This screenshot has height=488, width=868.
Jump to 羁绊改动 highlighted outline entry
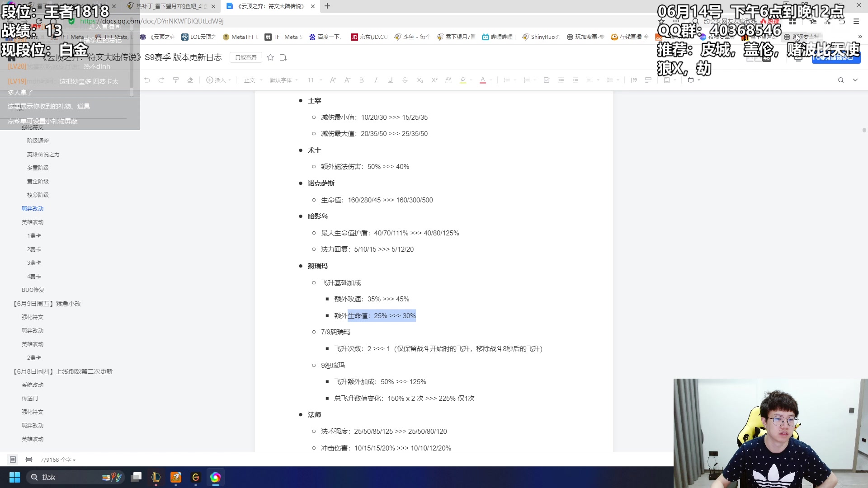click(33, 209)
